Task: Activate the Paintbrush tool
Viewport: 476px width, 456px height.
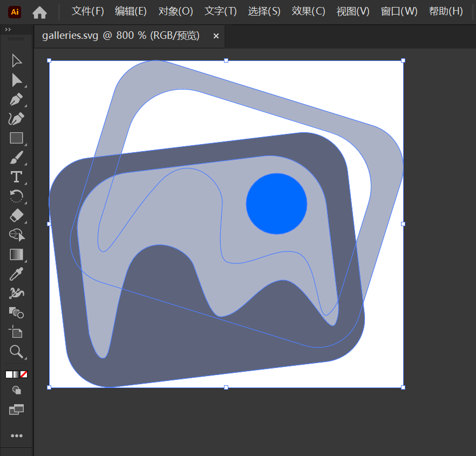Action: coord(16,157)
